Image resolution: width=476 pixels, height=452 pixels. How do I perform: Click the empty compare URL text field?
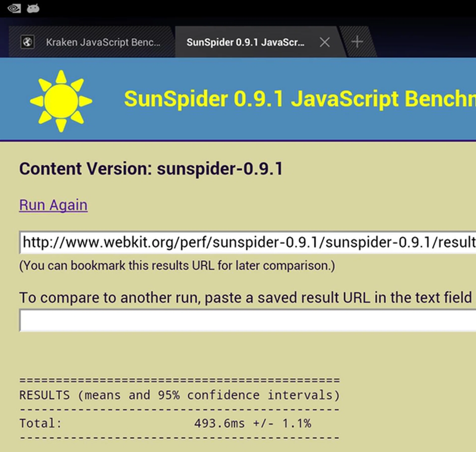(x=248, y=320)
